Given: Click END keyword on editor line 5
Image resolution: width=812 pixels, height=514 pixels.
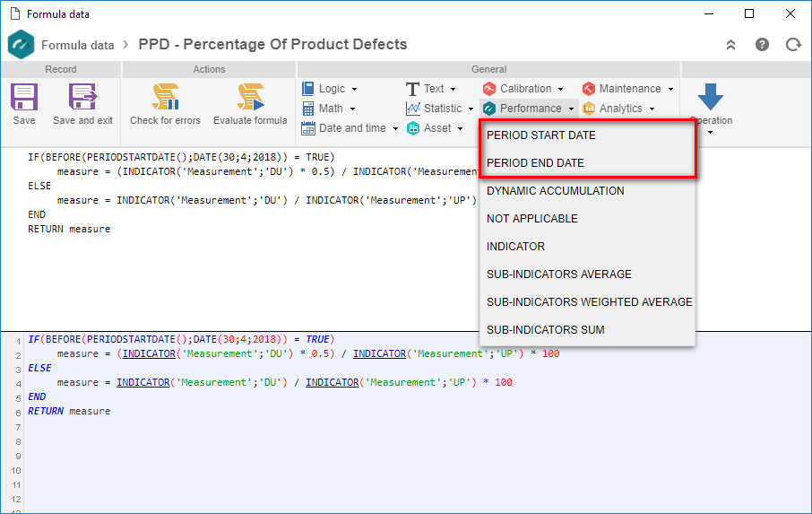Looking at the screenshot, I should 37,396.
